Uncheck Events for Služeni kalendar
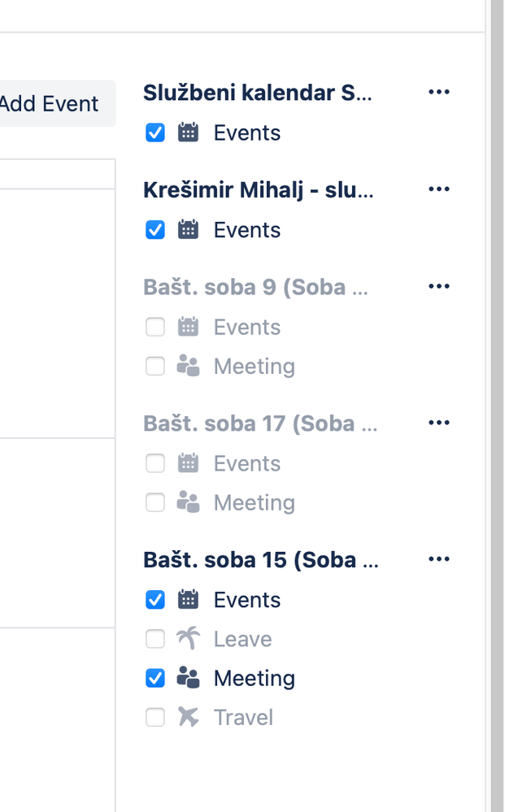The width and height of the screenshot is (505, 812). [x=155, y=132]
